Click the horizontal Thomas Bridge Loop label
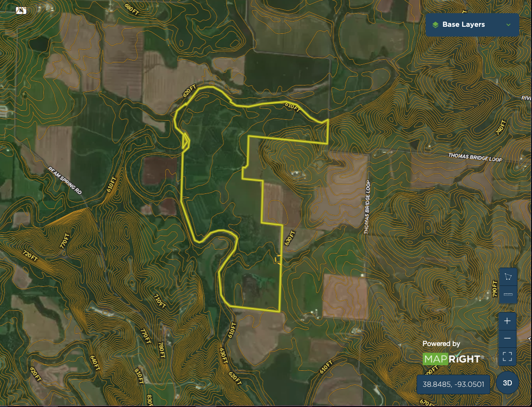532x407 pixels. pos(475,157)
